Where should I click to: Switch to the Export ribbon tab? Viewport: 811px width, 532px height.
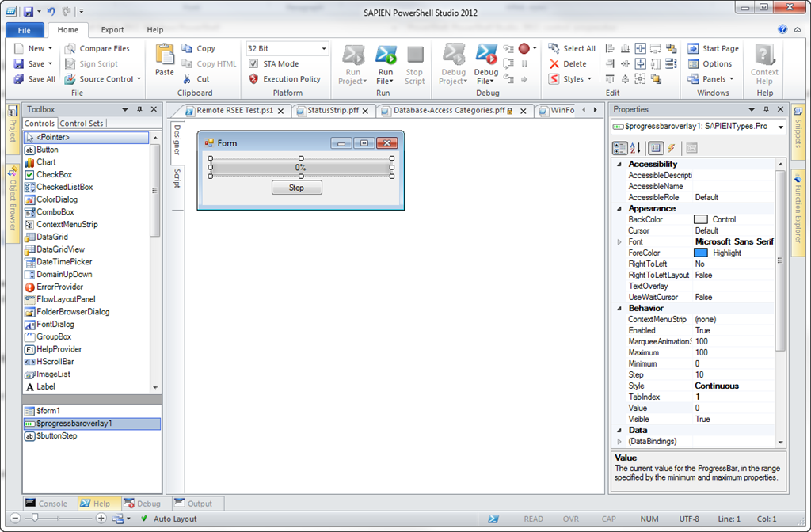[112, 30]
